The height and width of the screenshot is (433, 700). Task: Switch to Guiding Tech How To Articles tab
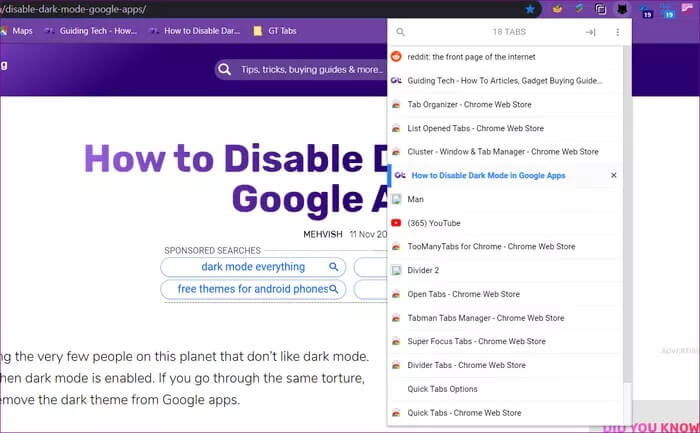click(505, 81)
